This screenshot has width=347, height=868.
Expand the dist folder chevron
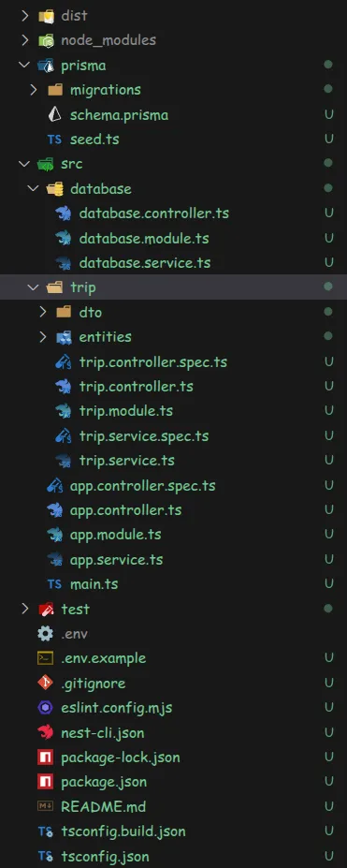[24, 16]
